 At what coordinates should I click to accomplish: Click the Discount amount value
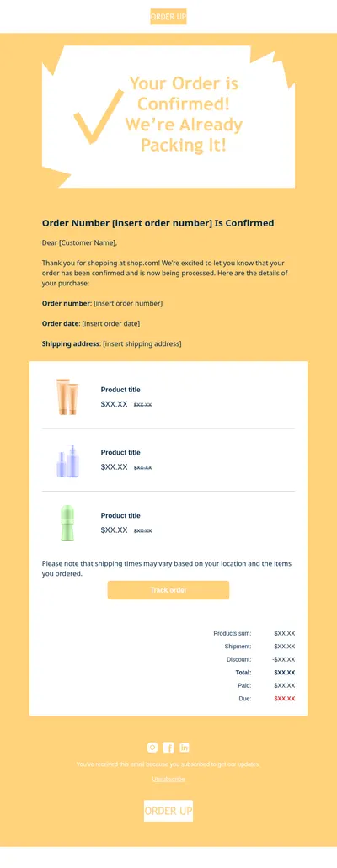(x=284, y=659)
